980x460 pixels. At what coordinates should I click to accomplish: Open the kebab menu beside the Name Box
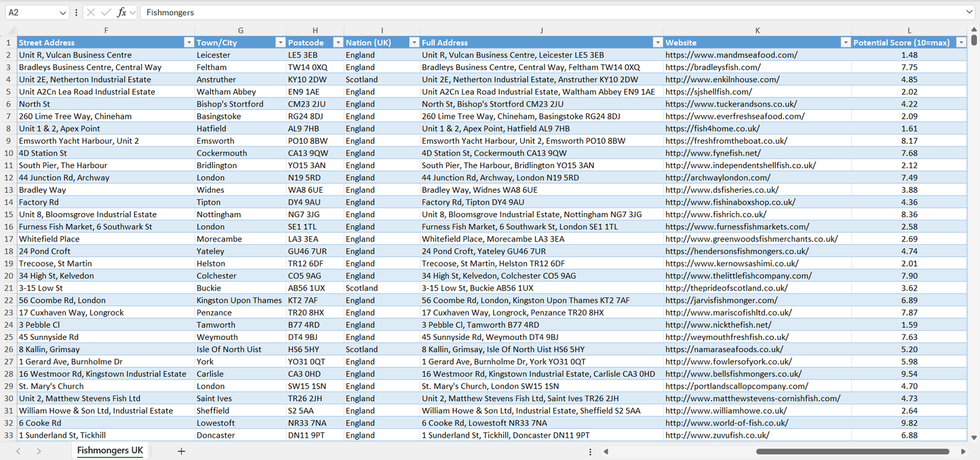(76, 12)
